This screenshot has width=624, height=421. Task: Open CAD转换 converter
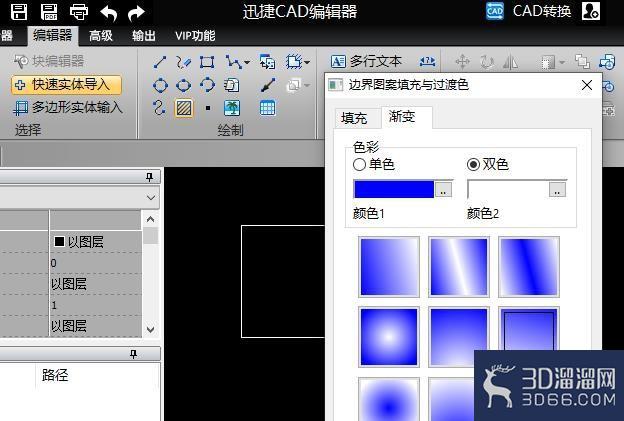pos(529,11)
